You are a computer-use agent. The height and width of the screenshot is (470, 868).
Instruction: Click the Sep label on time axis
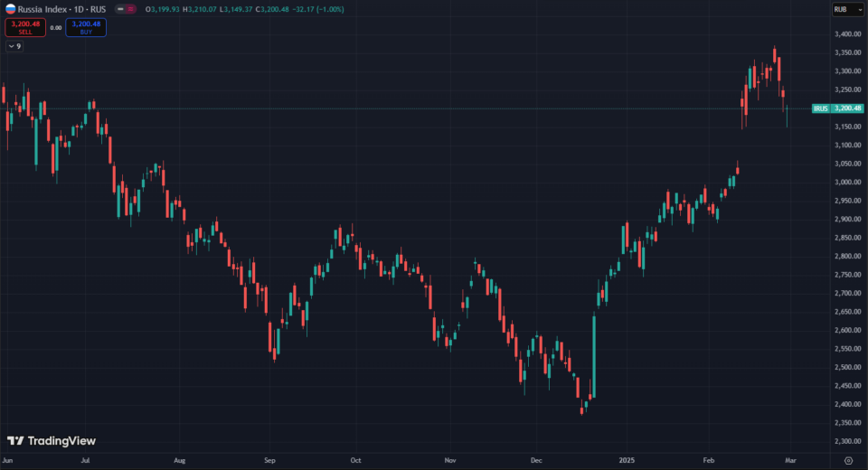pyautogui.click(x=269, y=460)
